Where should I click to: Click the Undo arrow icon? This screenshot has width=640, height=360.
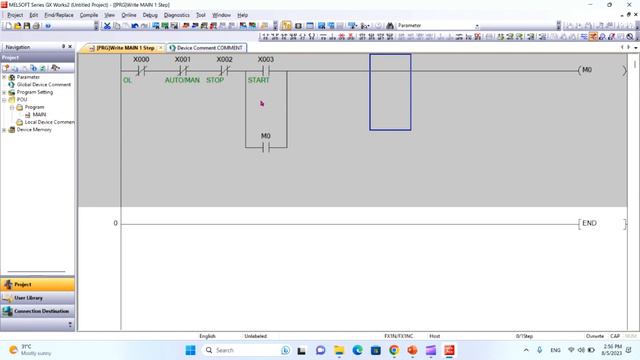click(135, 26)
